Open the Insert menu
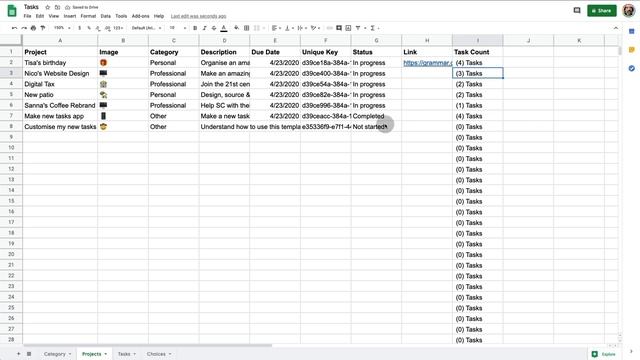 pos(70,16)
